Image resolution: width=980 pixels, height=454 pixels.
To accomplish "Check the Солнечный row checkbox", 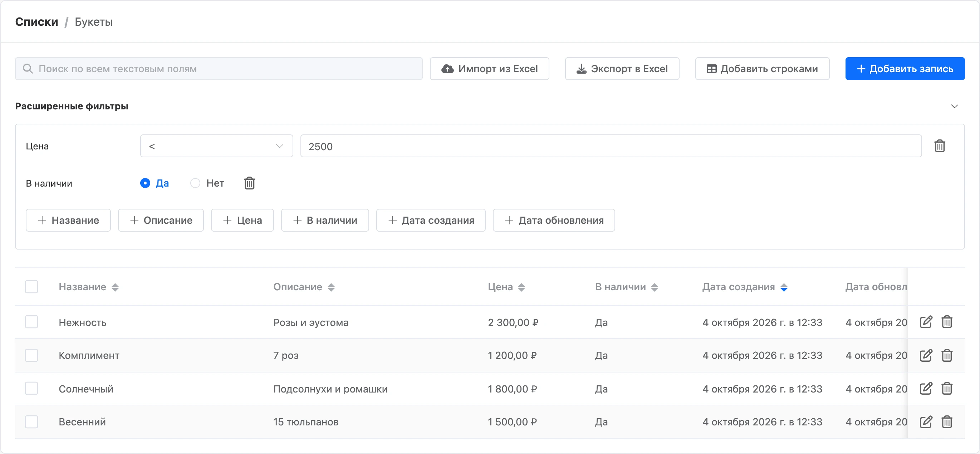I will [31, 389].
